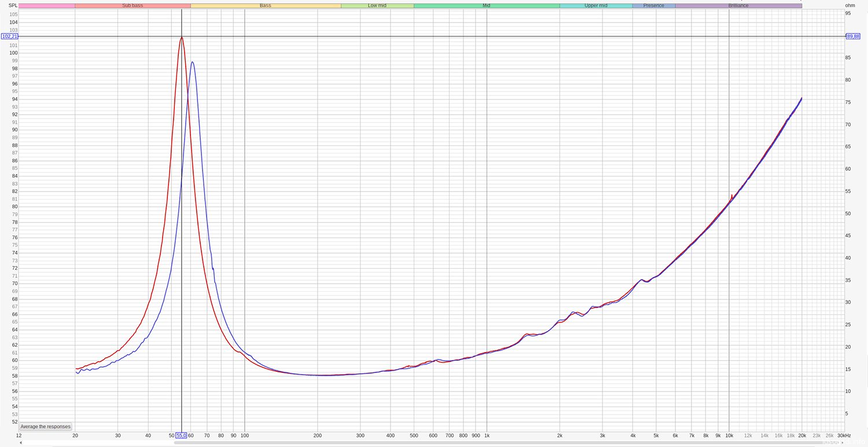868x447 pixels.
Task: Click the 1k frequency axis label
Action: (487, 435)
